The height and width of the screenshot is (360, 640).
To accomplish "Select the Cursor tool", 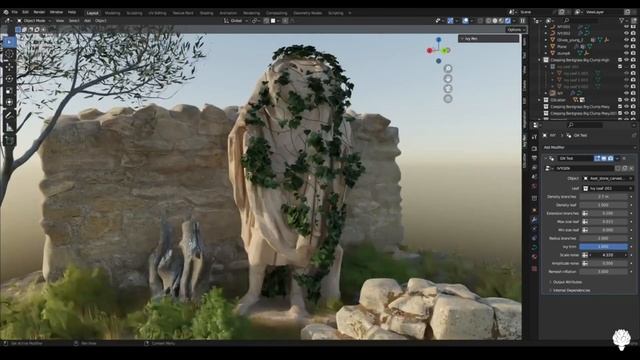I will click(9, 53).
